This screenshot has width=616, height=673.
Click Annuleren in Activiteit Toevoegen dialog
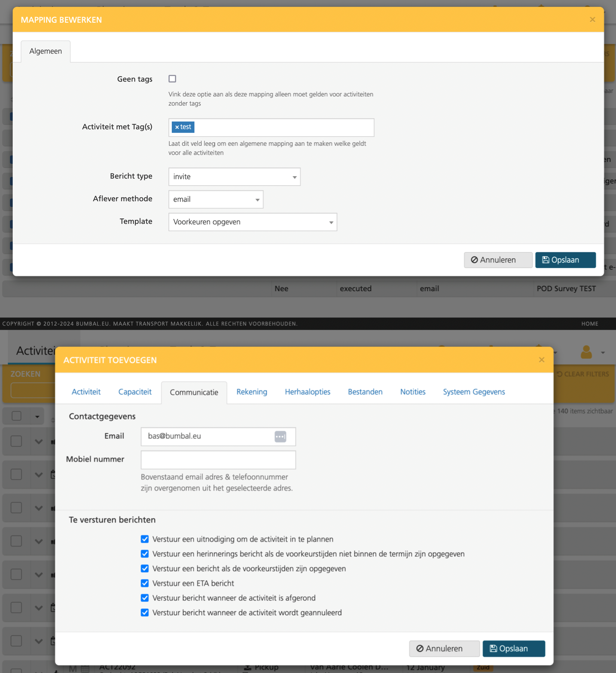point(444,649)
